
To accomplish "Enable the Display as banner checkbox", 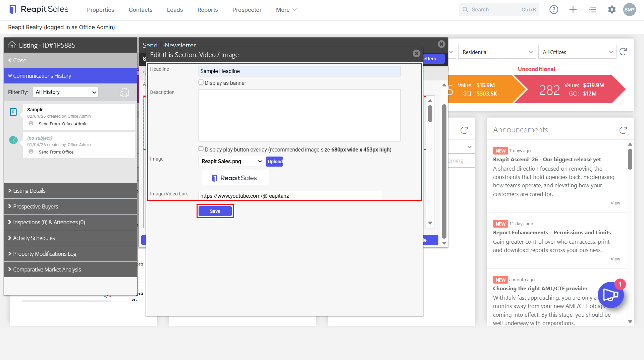I will (x=201, y=82).
